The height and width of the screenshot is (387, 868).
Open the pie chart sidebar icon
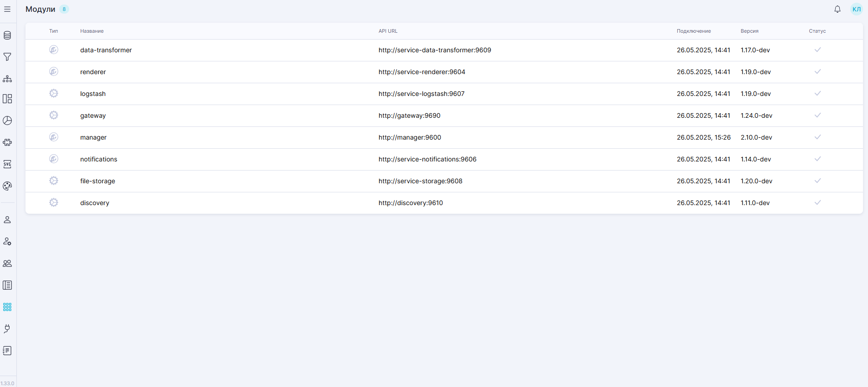(7, 121)
